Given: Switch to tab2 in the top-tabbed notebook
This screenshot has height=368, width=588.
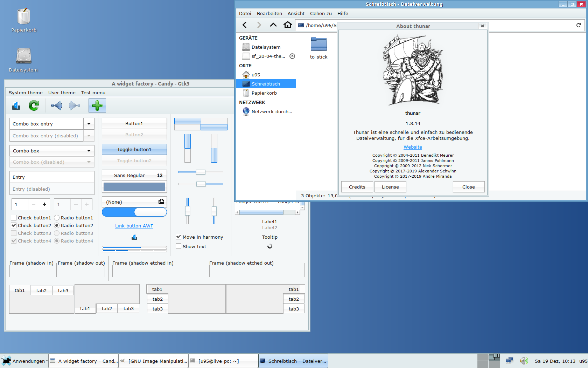Looking at the screenshot, I should pyautogui.click(x=41, y=291).
